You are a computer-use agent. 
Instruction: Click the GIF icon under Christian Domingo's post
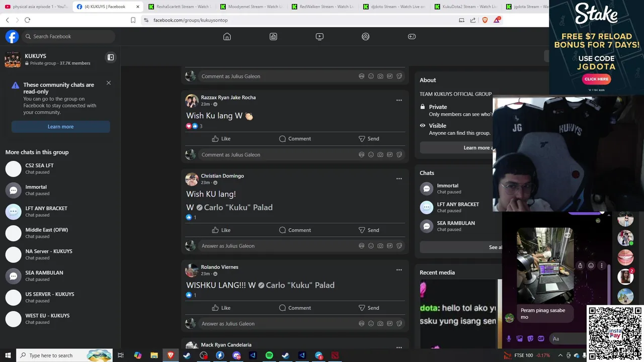pos(390,246)
